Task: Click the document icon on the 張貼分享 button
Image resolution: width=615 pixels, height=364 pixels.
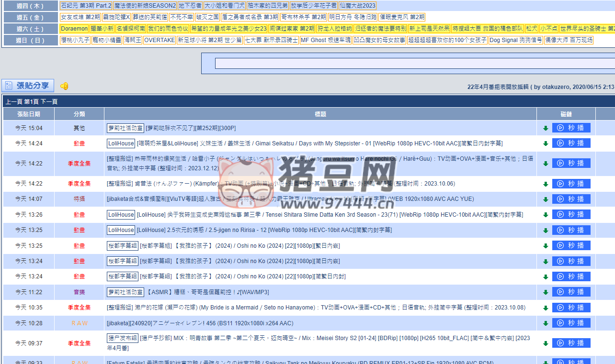Action: click(x=9, y=86)
